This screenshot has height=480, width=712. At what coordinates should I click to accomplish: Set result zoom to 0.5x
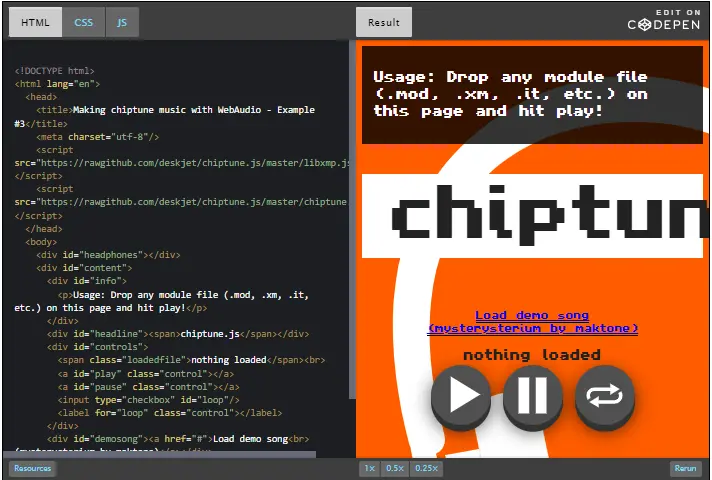(x=395, y=468)
